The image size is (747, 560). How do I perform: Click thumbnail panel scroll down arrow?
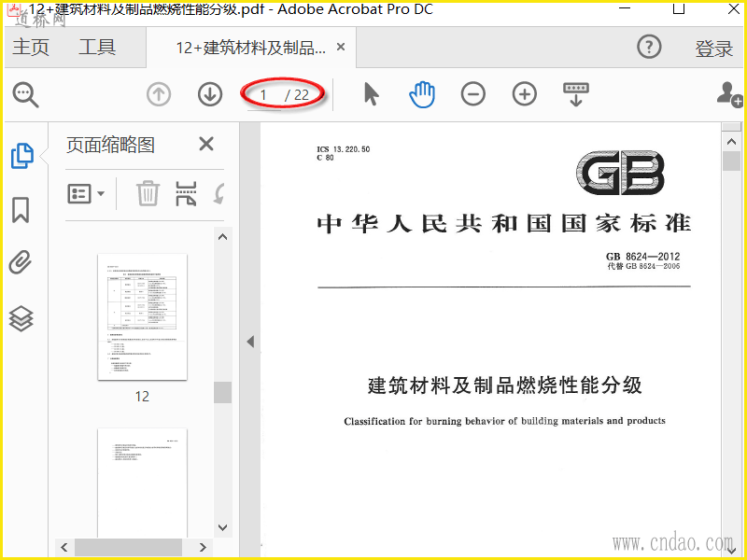click(222, 527)
